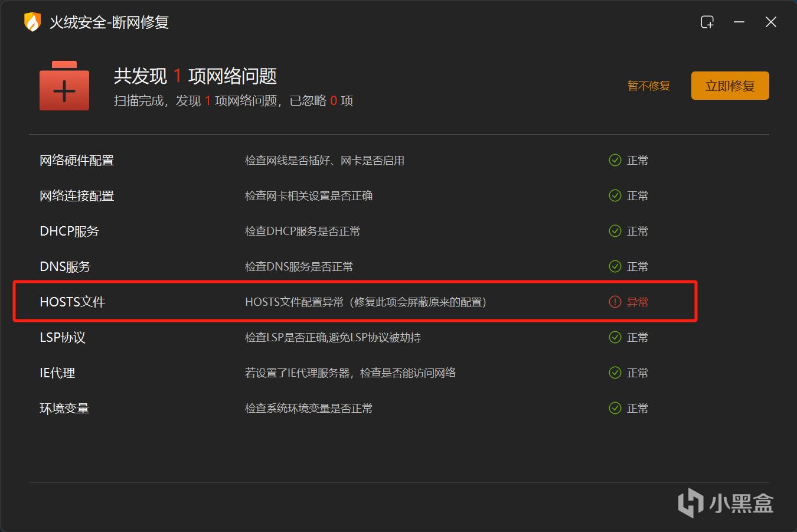The width and height of the screenshot is (797, 532).
Task: Select the DNS服务 item
Action: click(65, 266)
